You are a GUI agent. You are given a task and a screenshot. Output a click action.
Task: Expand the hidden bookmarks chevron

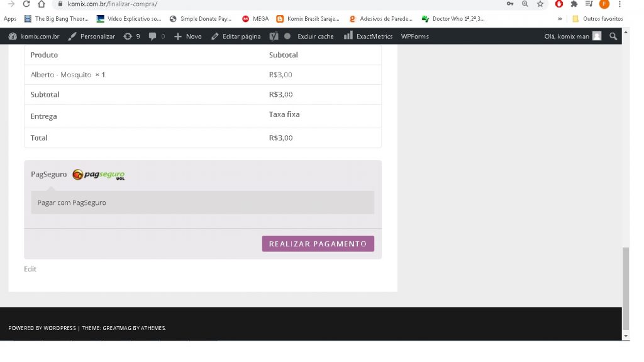point(560,19)
